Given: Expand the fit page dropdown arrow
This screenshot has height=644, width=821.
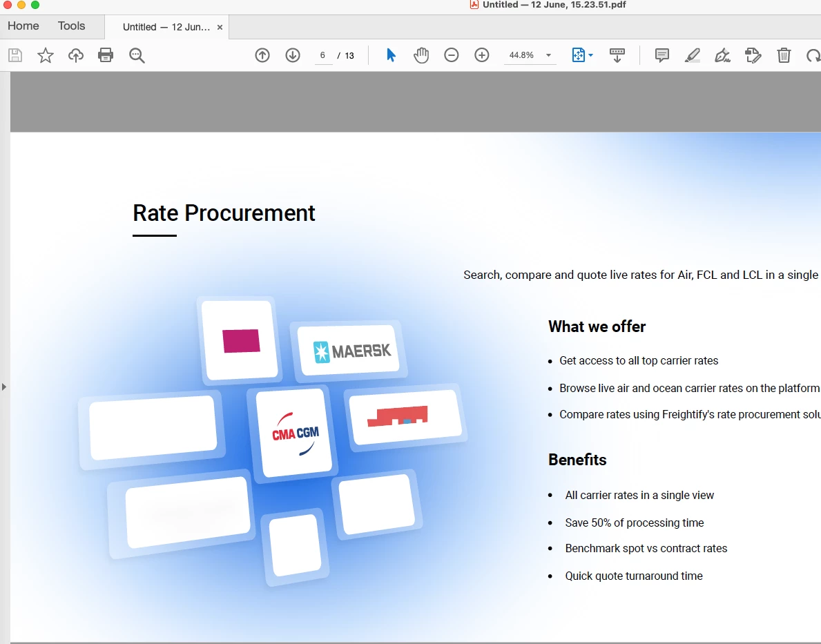Looking at the screenshot, I should click(591, 55).
